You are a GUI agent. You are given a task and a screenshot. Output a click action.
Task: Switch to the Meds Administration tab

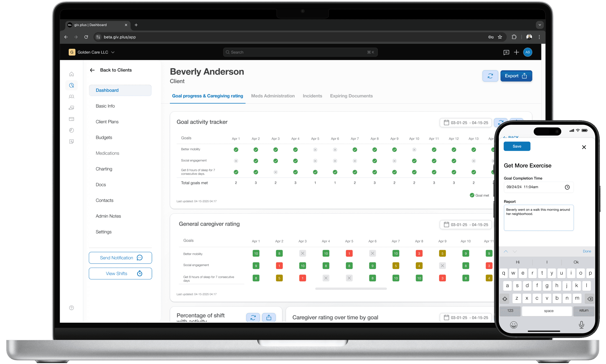pos(273,96)
